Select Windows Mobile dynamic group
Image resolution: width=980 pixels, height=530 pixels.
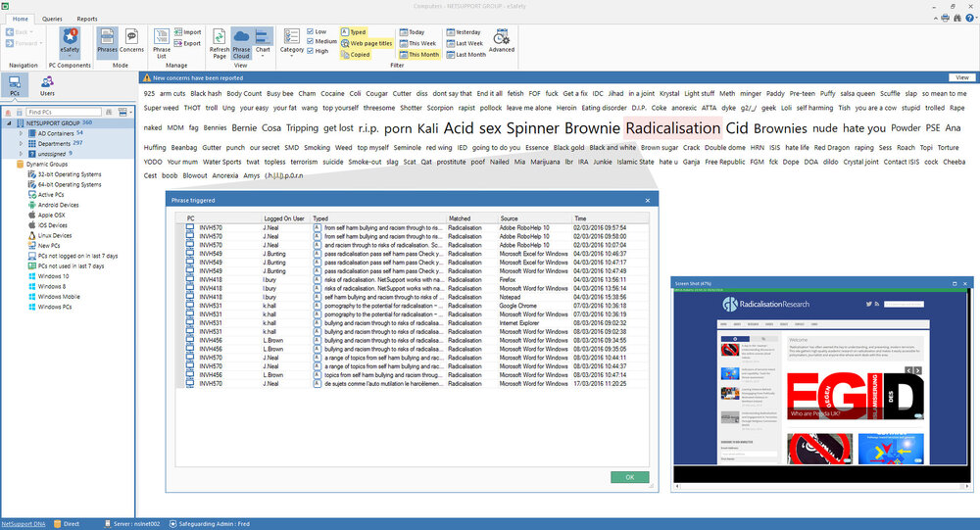click(54, 297)
